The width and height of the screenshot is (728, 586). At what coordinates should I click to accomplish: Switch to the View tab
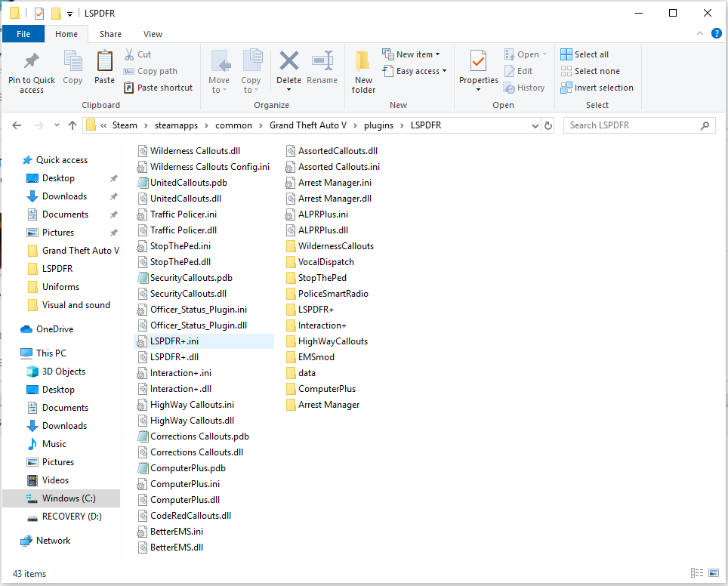click(x=153, y=34)
